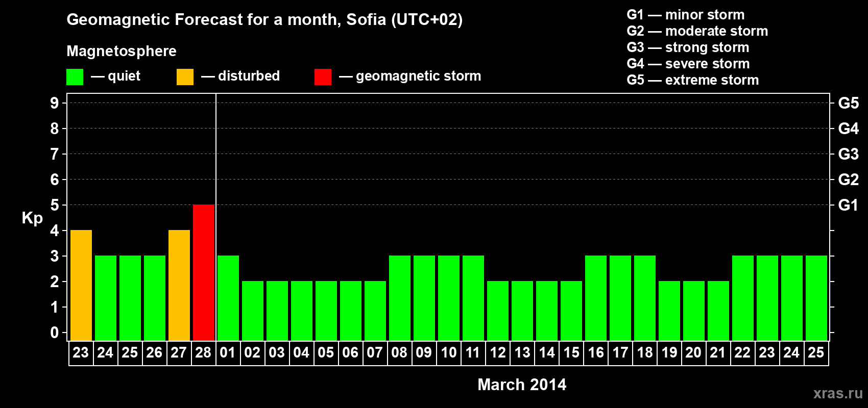Click the date label 04
The image size is (868, 408).
[301, 353]
